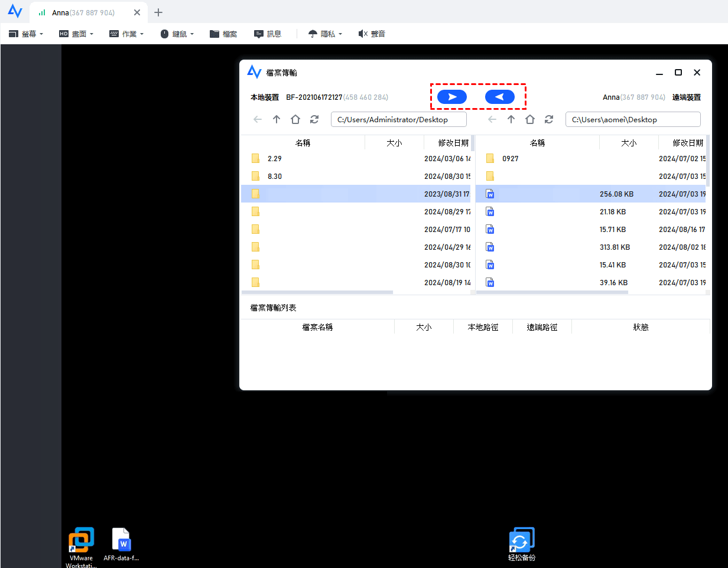Screen dimensions: 728x568
Task: Open the 螢幕 dropdown menu
Action: (26, 34)
